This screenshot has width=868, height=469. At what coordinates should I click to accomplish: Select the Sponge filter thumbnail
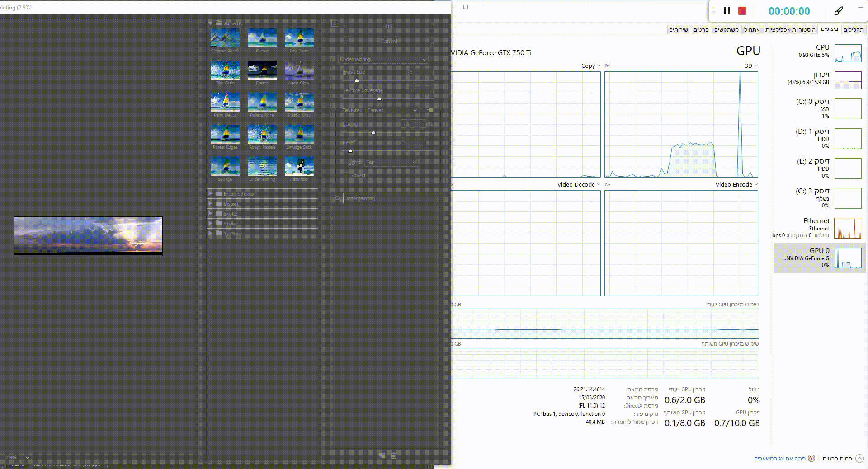coord(225,166)
